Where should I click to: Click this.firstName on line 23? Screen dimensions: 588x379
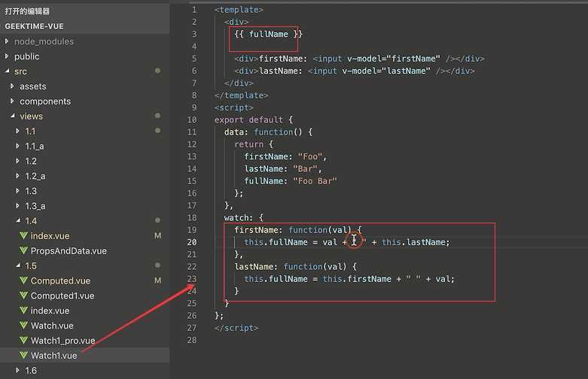[x=357, y=279]
